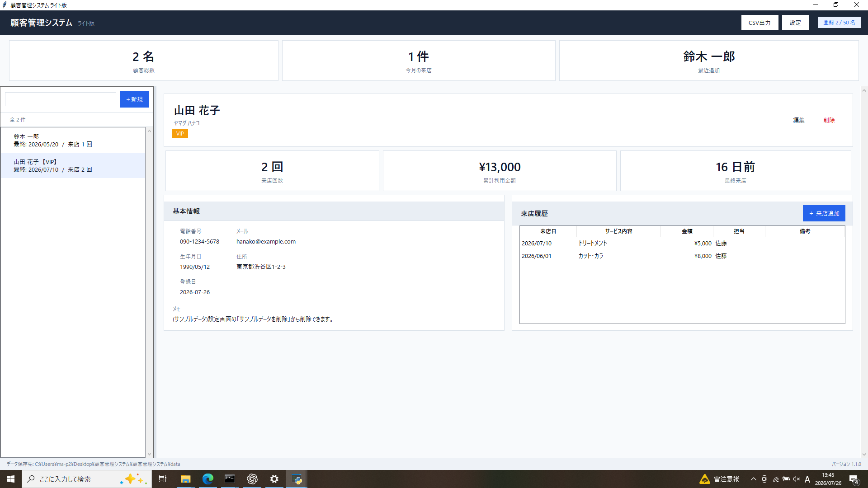Open the notification center icon
The width and height of the screenshot is (868, 488).
coord(854,479)
